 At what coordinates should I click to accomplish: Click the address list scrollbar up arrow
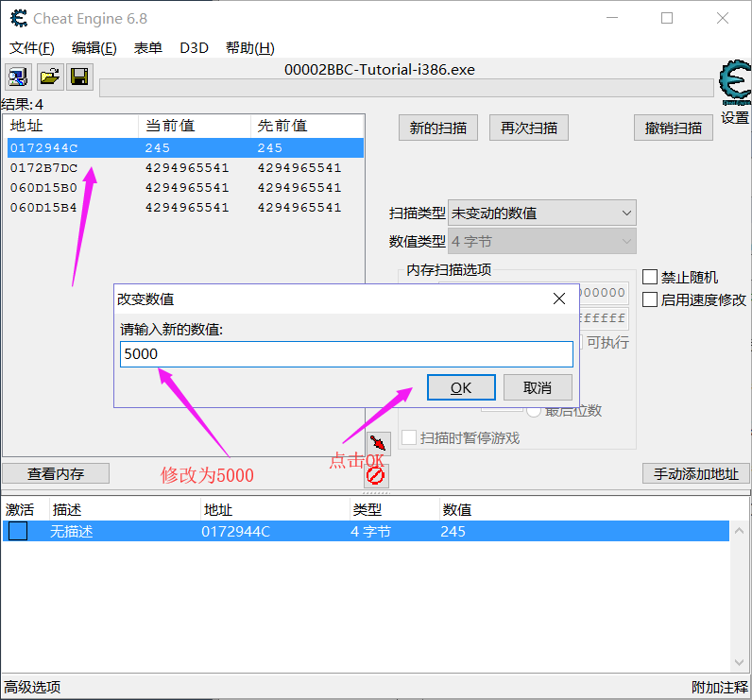(x=739, y=530)
